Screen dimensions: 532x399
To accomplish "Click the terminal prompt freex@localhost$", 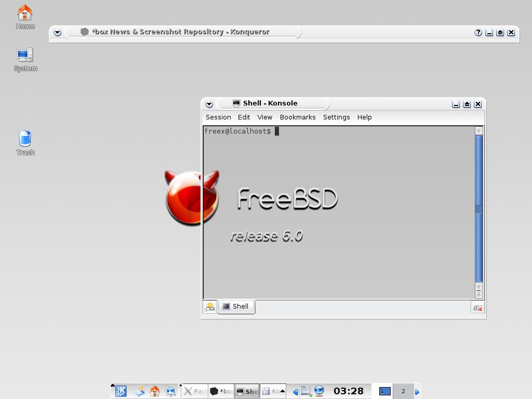I will [237, 131].
